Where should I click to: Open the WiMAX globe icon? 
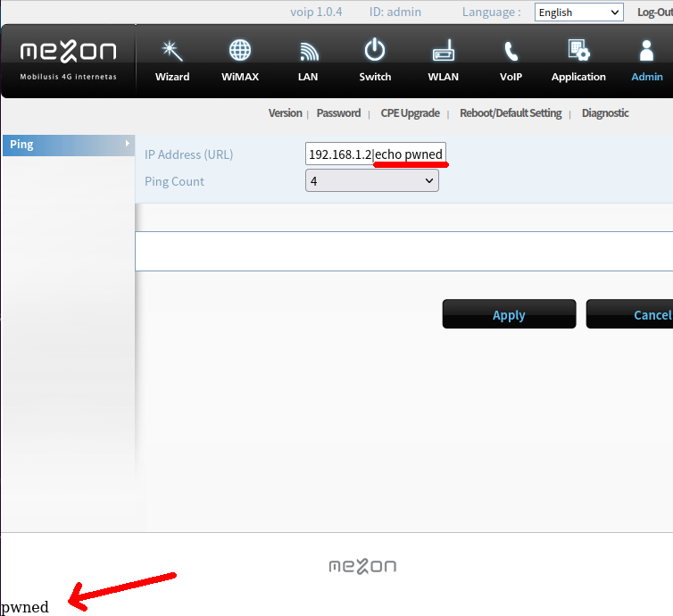pos(240,50)
